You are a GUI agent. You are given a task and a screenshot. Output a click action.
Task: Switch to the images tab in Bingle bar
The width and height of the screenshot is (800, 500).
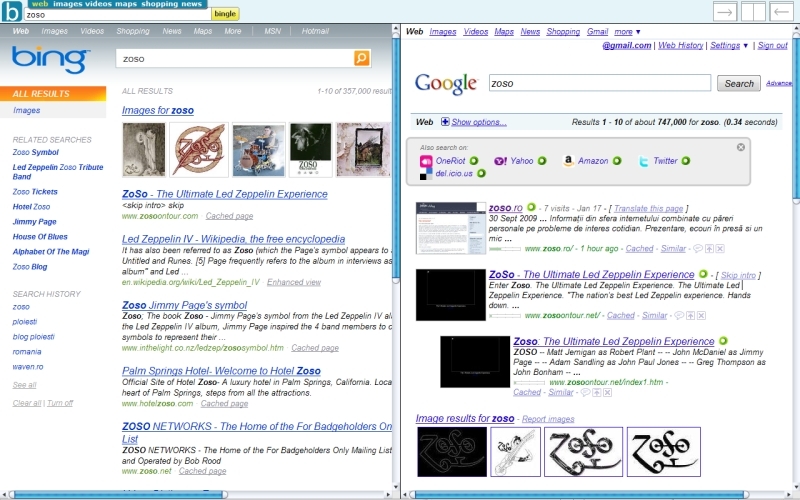coord(69,4)
